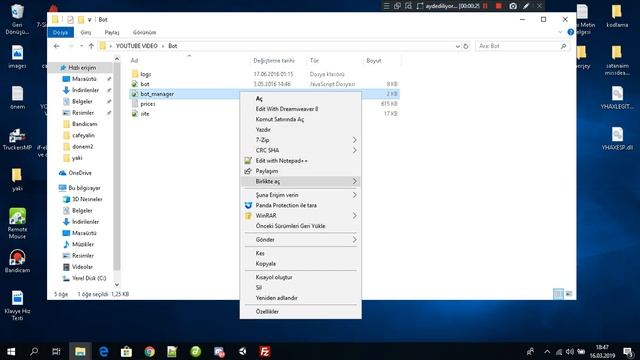The height and width of the screenshot is (360, 640).
Task: Click YOUTUBE VIDEO breadcrumb
Action: (x=136, y=46)
